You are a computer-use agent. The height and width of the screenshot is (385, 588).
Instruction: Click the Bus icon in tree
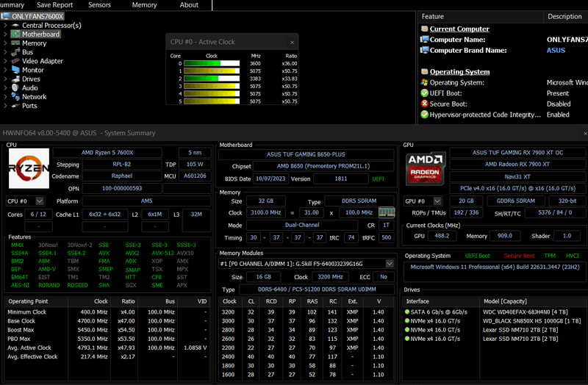pyautogui.click(x=15, y=52)
